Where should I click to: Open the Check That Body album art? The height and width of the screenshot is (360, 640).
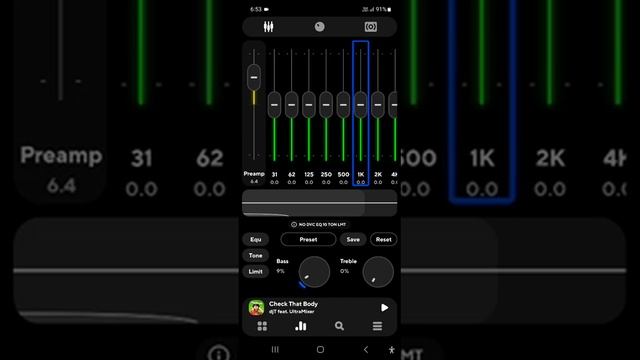[256, 308]
